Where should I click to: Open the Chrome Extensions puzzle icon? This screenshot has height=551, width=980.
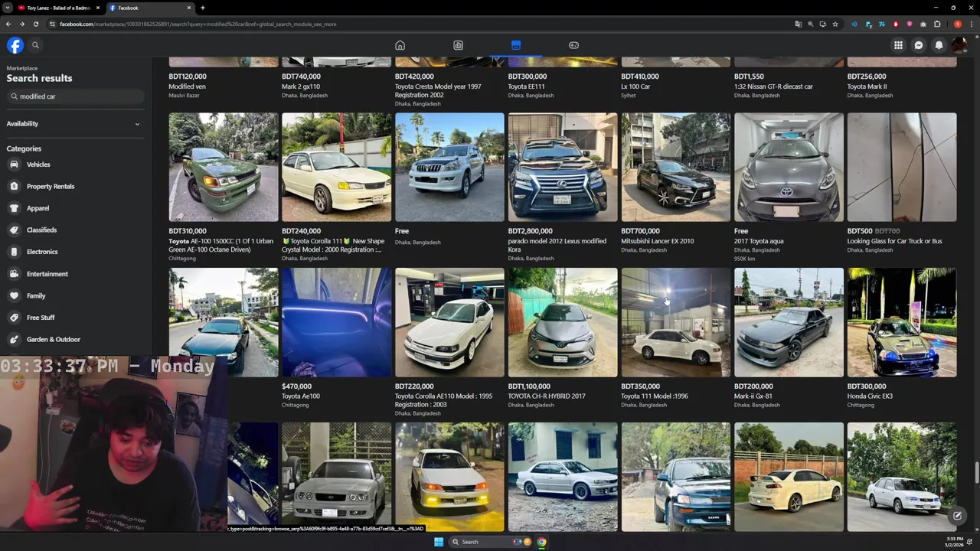click(x=937, y=24)
